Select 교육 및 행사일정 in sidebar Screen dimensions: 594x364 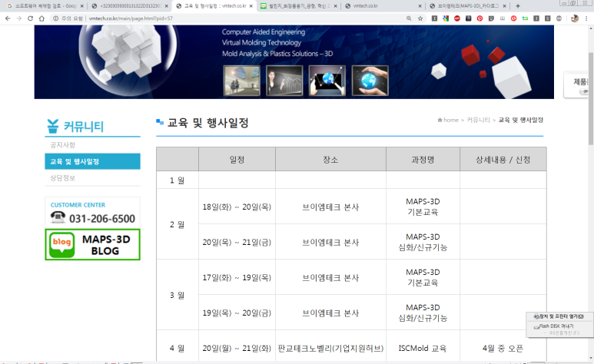pyautogui.click(x=92, y=161)
